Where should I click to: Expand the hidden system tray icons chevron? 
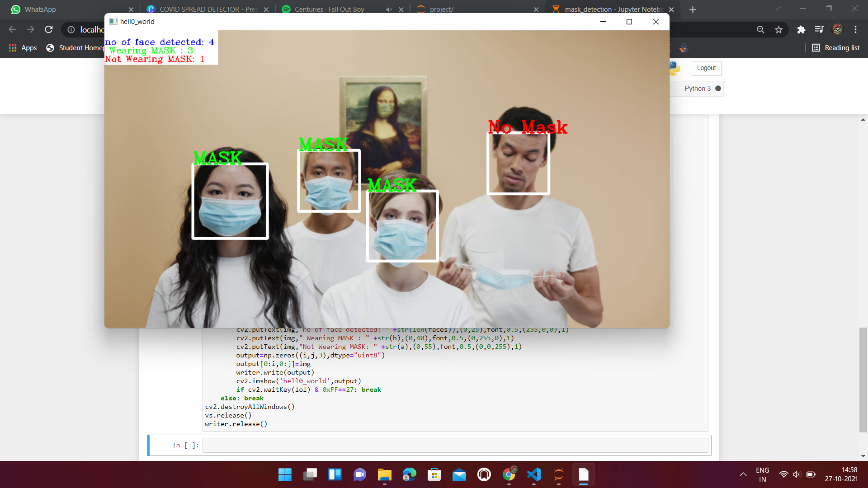pyautogui.click(x=743, y=474)
